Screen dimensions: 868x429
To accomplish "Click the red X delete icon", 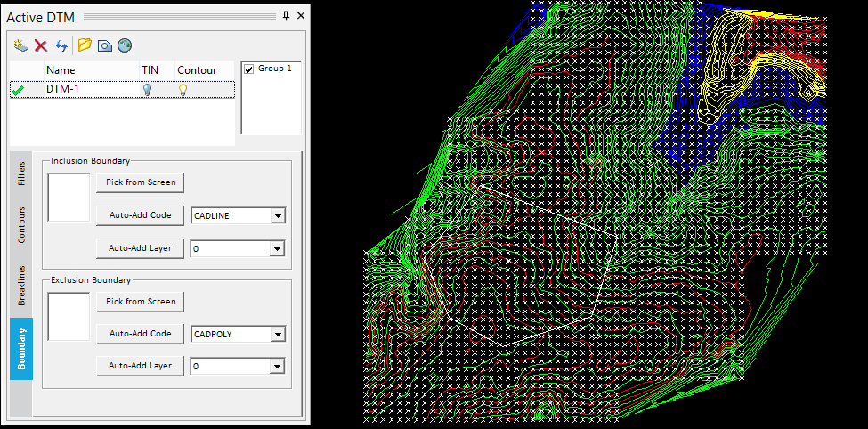I will [41, 45].
